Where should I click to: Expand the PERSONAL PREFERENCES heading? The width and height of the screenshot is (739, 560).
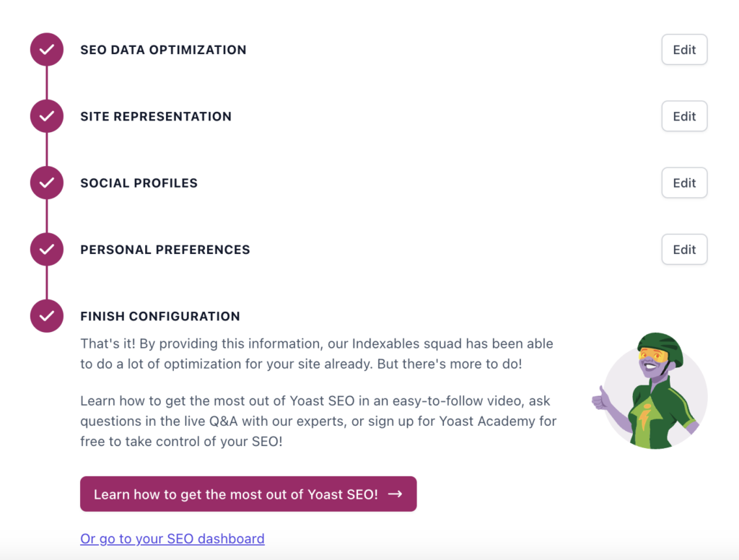click(x=165, y=250)
